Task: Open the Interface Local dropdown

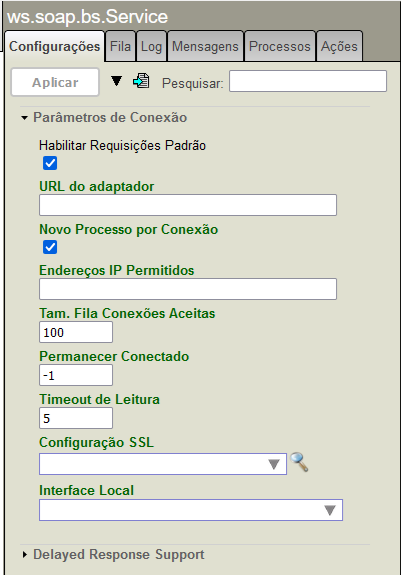Action: [191, 510]
